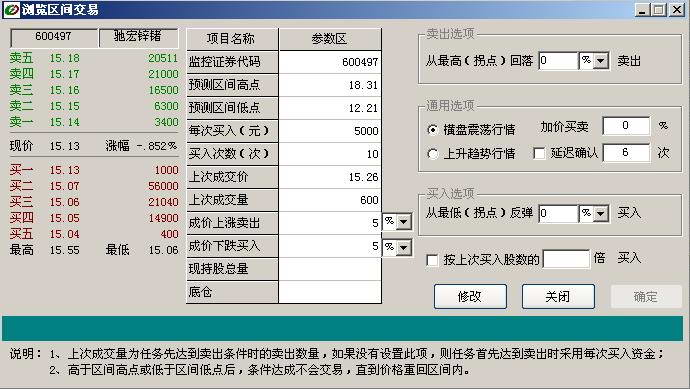
Task: Minimize the 浏览区间交易 window
Action: (642, 10)
